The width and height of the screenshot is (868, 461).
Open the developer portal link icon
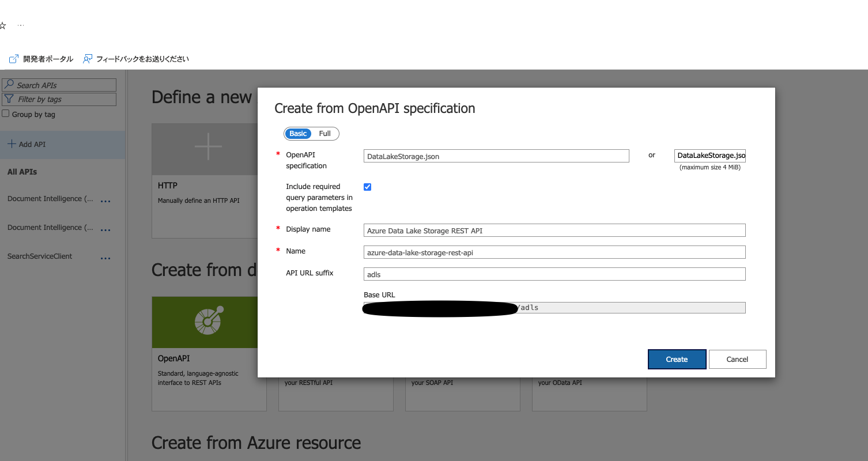(14, 59)
